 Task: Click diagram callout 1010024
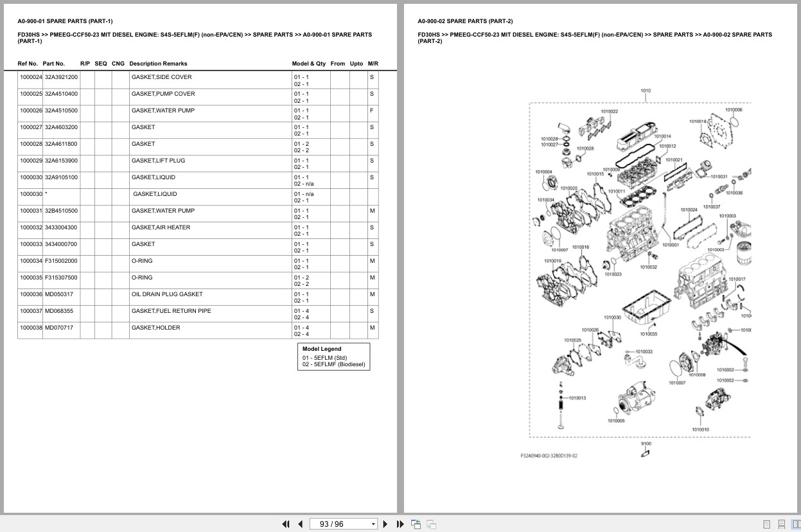[689, 209]
